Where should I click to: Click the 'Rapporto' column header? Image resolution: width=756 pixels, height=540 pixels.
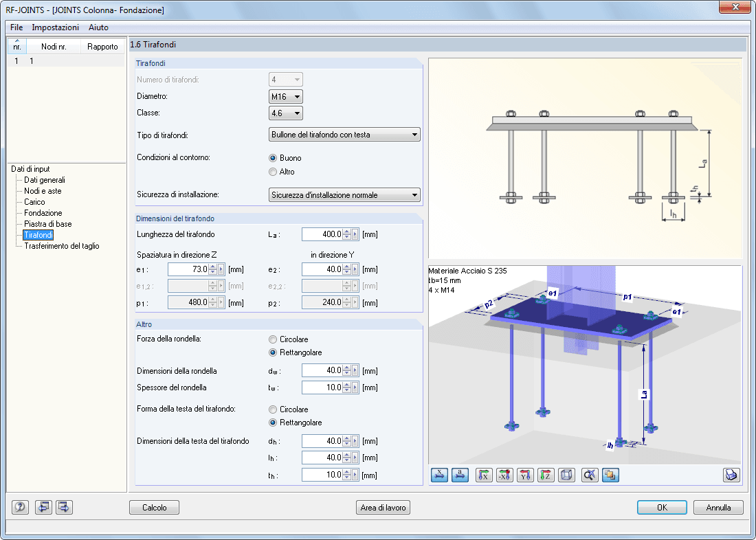click(102, 46)
